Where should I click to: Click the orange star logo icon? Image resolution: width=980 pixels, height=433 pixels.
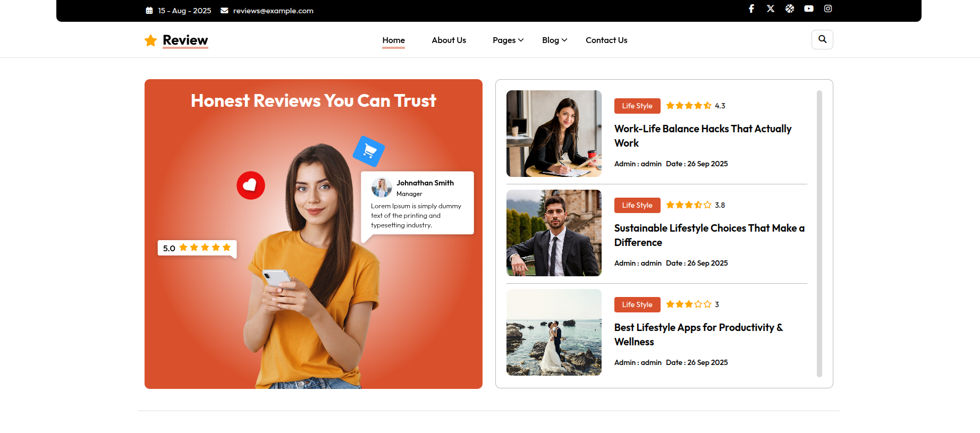tap(151, 40)
